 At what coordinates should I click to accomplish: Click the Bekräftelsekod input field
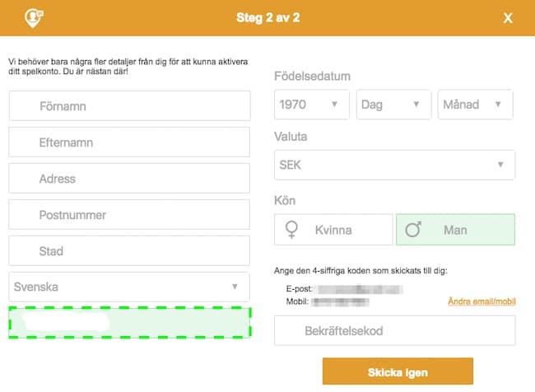click(394, 331)
